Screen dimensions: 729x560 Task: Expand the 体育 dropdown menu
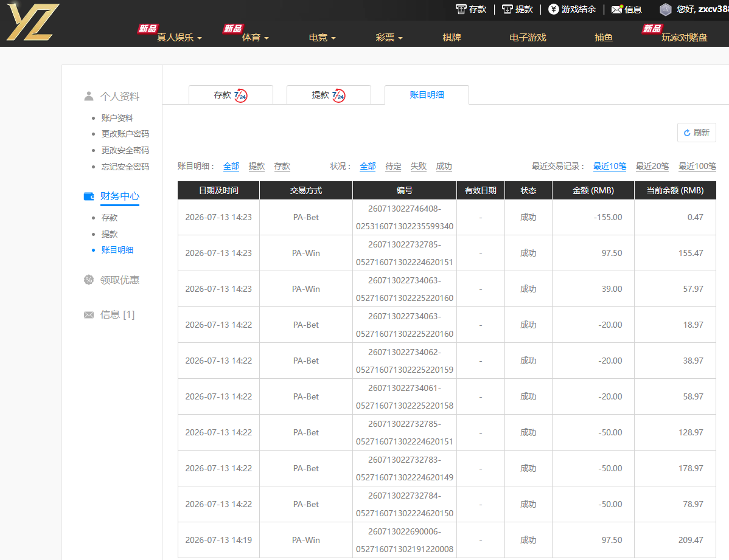(x=255, y=38)
